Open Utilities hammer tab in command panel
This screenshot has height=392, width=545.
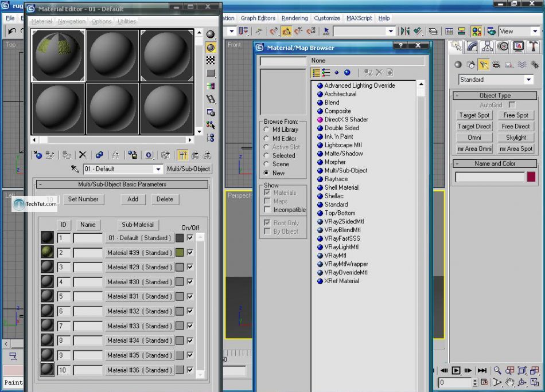(533, 46)
